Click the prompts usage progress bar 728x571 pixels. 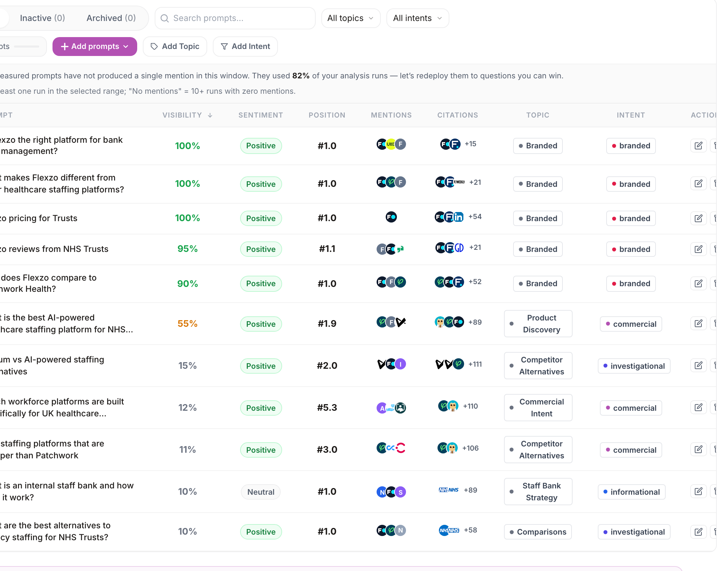click(x=27, y=47)
